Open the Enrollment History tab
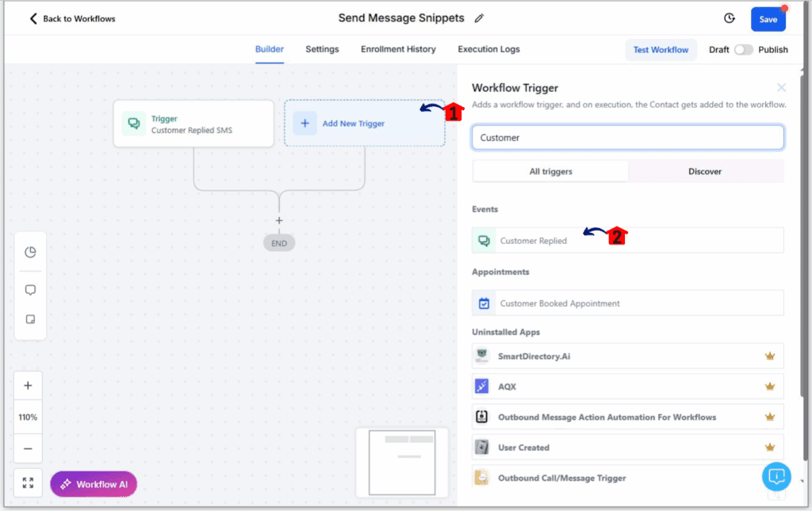812x511 pixels. tap(398, 49)
